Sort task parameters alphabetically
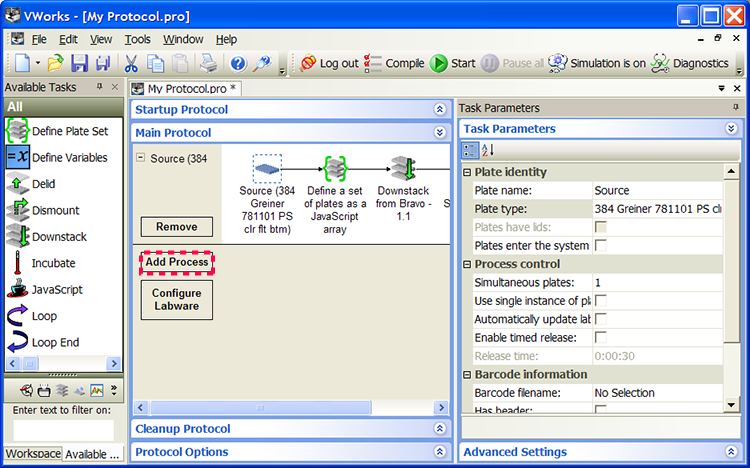Viewport: 750px width, 468px height. (x=488, y=150)
